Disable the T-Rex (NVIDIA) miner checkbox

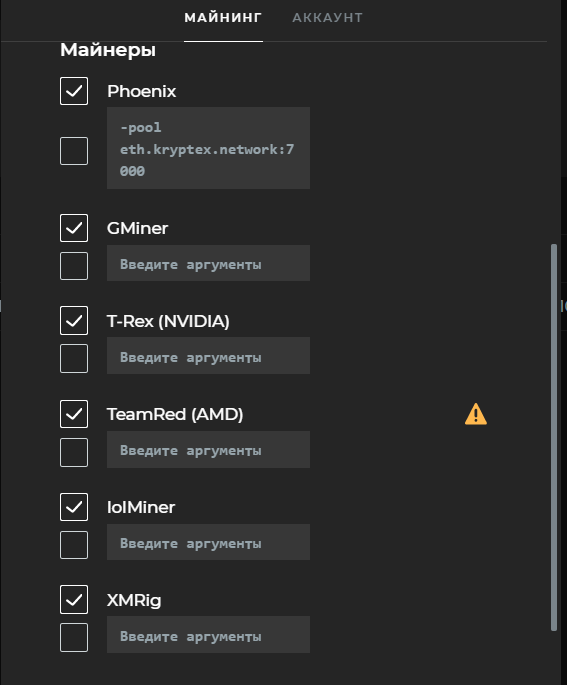click(74, 321)
